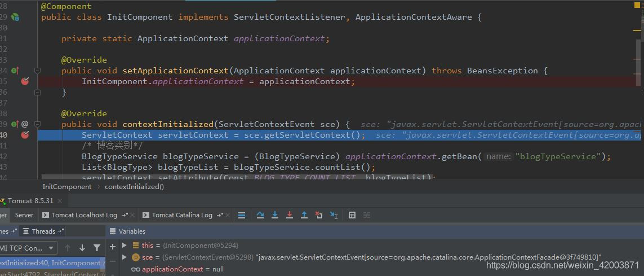This screenshot has height=276, width=644.
Task: Switch to the Tomcat Catalina Log tab
Action: [x=182, y=214]
